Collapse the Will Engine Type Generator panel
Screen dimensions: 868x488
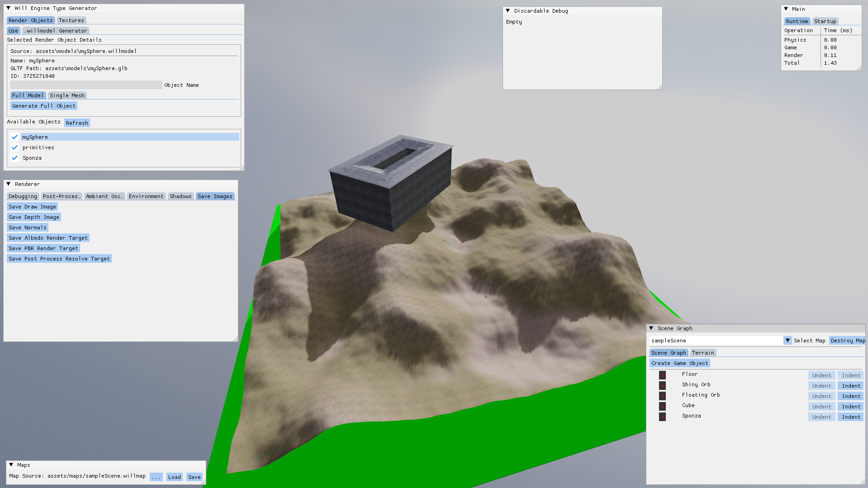point(9,8)
